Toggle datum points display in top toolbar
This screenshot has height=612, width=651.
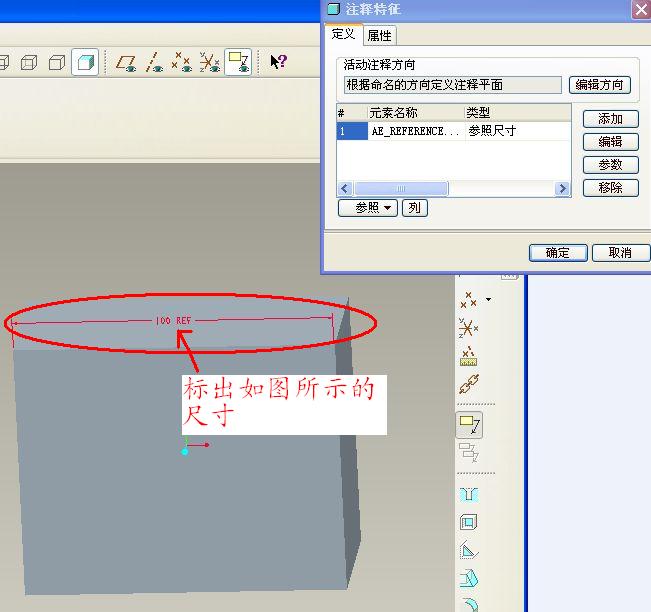[x=181, y=62]
